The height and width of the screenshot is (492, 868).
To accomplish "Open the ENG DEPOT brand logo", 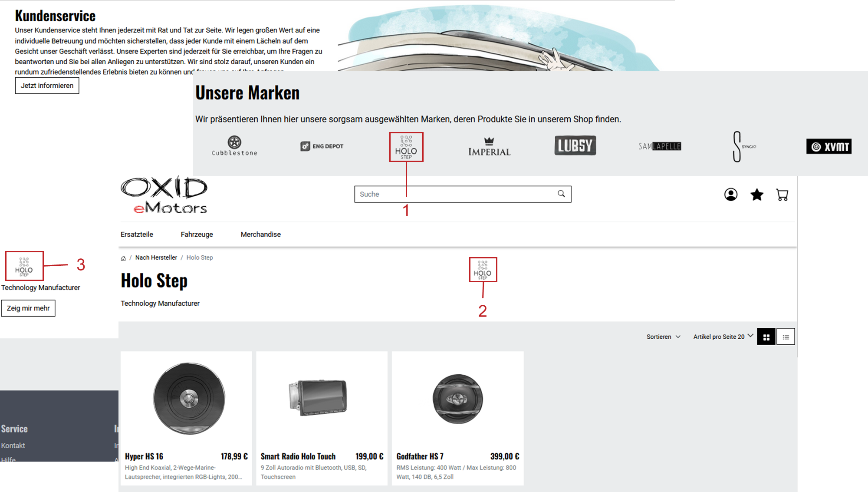I will coord(322,146).
